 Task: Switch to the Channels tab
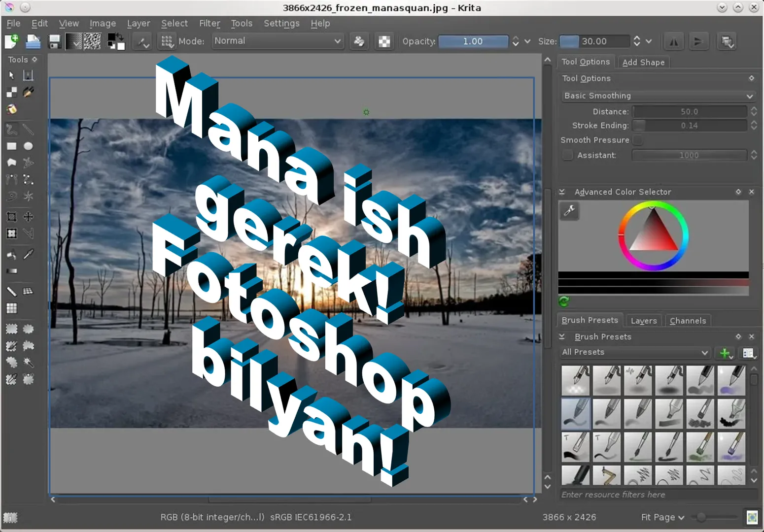click(x=688, y=321)
